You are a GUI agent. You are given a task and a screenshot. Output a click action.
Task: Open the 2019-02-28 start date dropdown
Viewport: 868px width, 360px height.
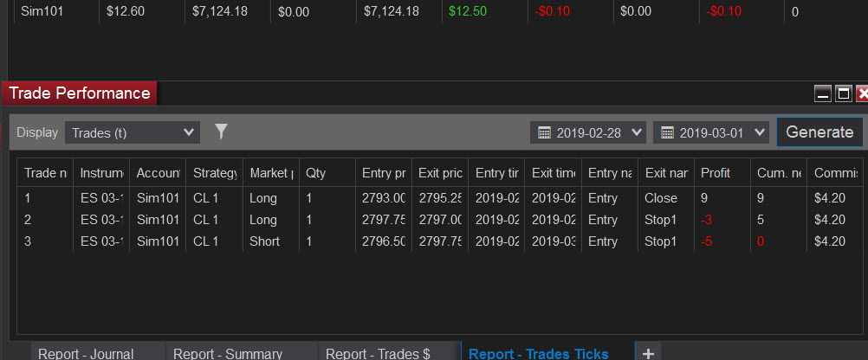tap(588, 132)
